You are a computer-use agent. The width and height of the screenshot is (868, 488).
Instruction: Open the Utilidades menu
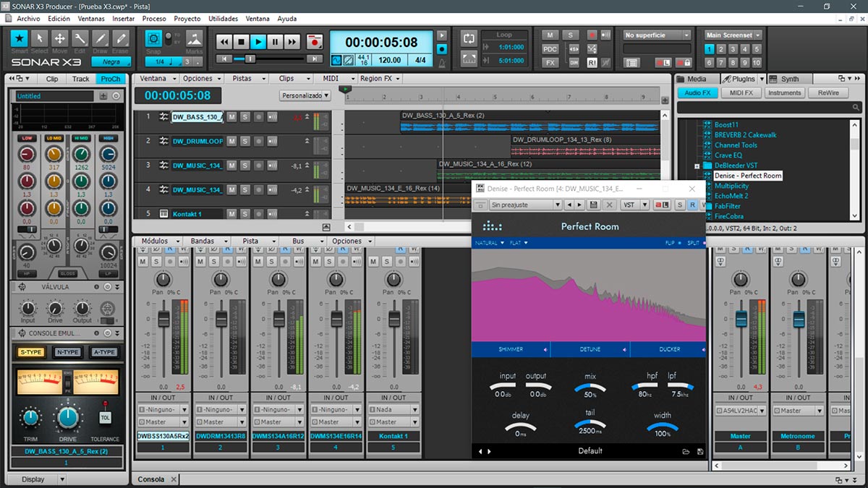tap(223, 18)
